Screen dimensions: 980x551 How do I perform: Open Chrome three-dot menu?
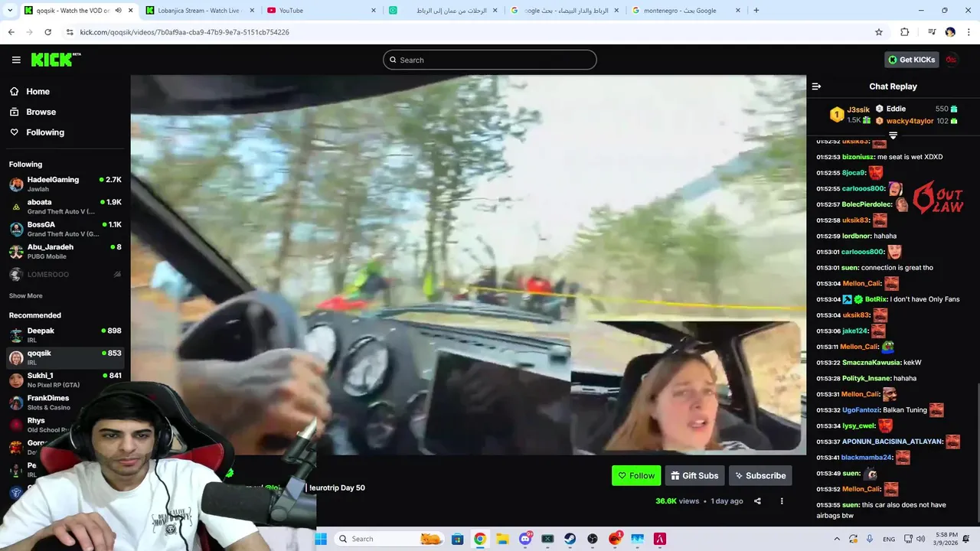click(x=968, y=32)
